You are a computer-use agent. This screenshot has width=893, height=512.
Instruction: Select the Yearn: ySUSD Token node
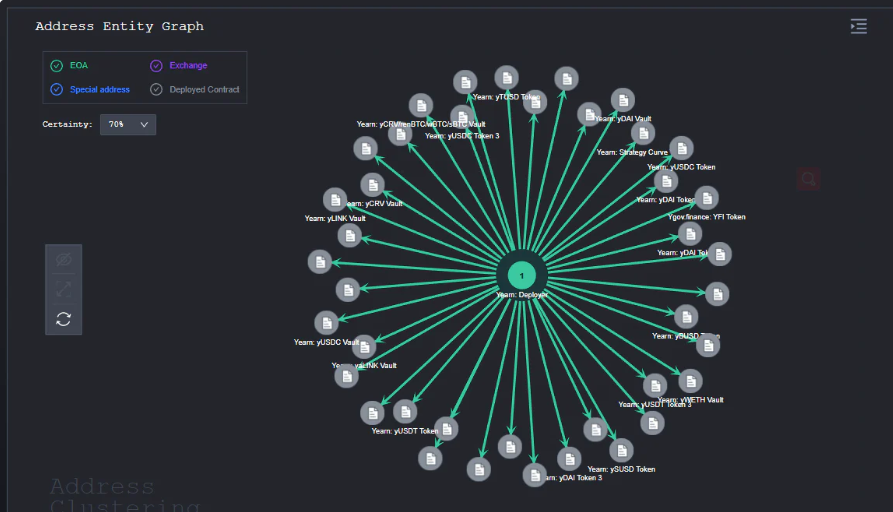point(621,451)
